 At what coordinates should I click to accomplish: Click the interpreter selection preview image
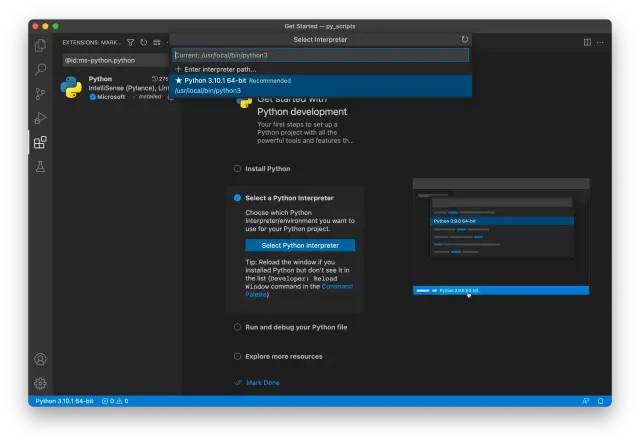pyautogui.click(x=501, y=237)
